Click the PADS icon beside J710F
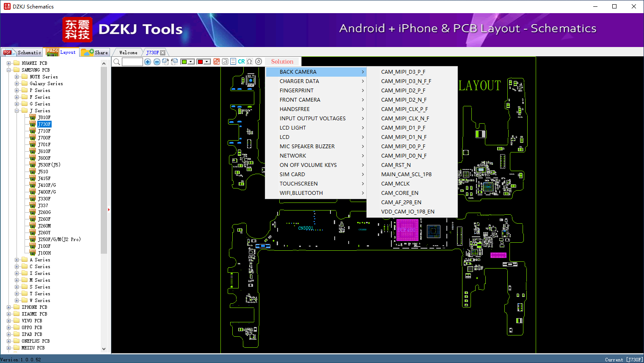Screen dimensions: 644x363 tap(33, 131)
